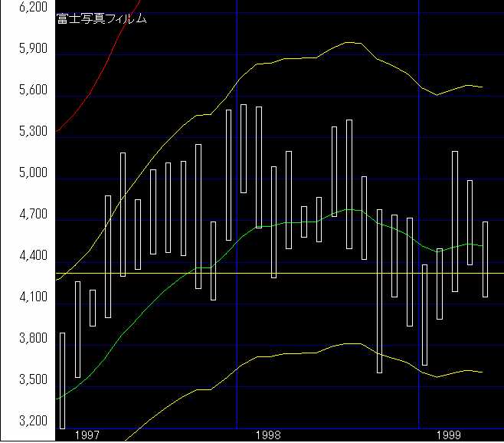Select the rightmost candlestick bar

pos(485,259)
